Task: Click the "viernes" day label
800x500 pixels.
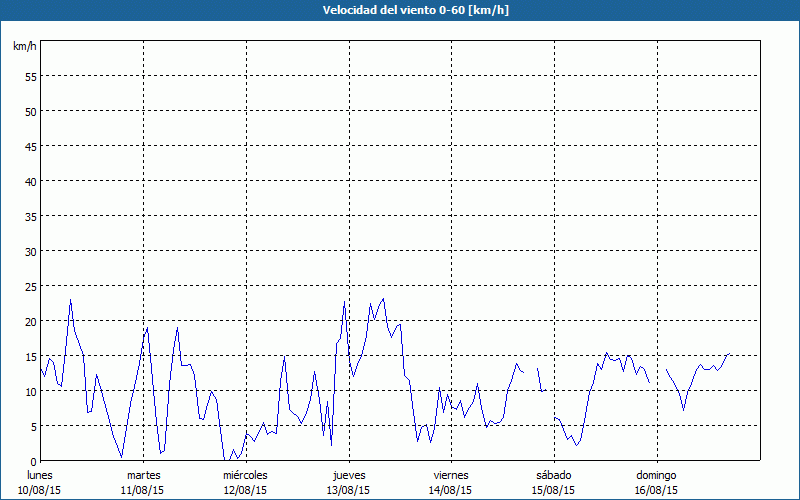Action: (451, 475)
